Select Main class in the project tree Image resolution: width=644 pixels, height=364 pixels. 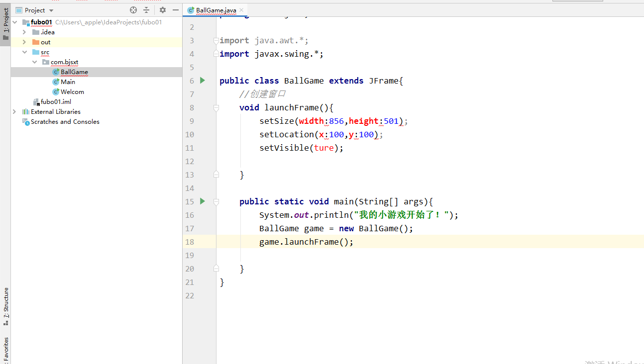[x=68, y=82]
